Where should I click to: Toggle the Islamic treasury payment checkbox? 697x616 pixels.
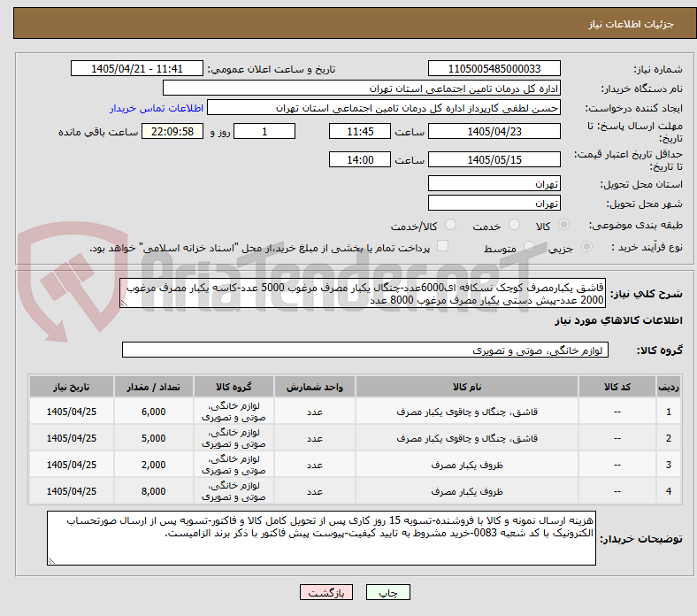click(443, 246)
